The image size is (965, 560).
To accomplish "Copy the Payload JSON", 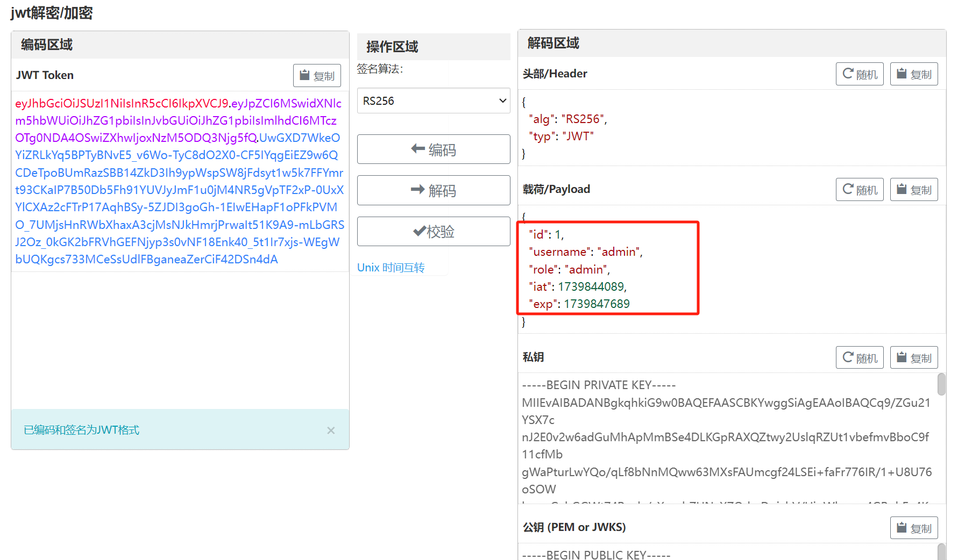I will pos(913,190).
